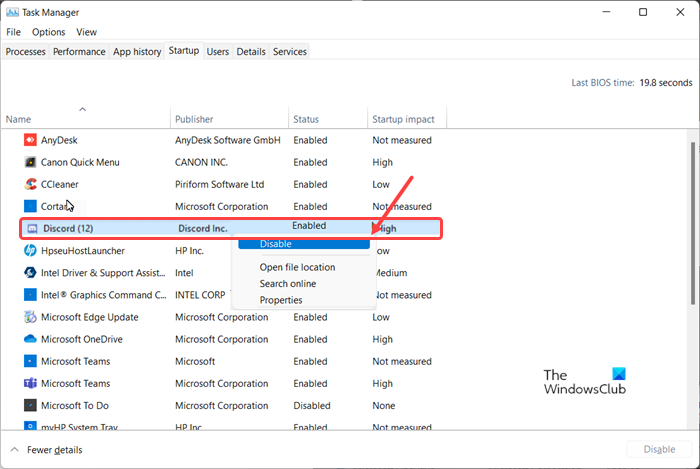The height and width of the screenshot is (469, 700).
Task: Choose Disable in the context menu
Action: 276,244
